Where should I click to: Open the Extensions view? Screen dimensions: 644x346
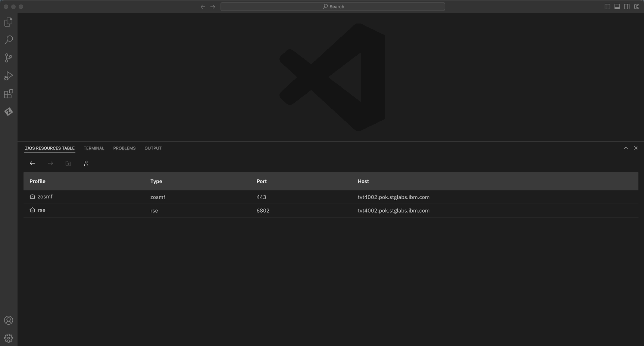click(x=9, y=94)
